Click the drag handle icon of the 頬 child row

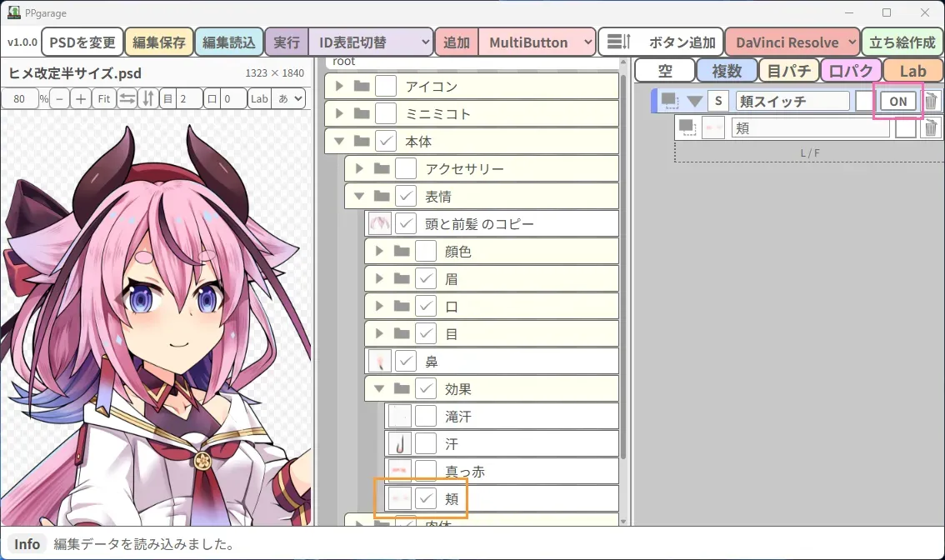(x=687, y=127)
